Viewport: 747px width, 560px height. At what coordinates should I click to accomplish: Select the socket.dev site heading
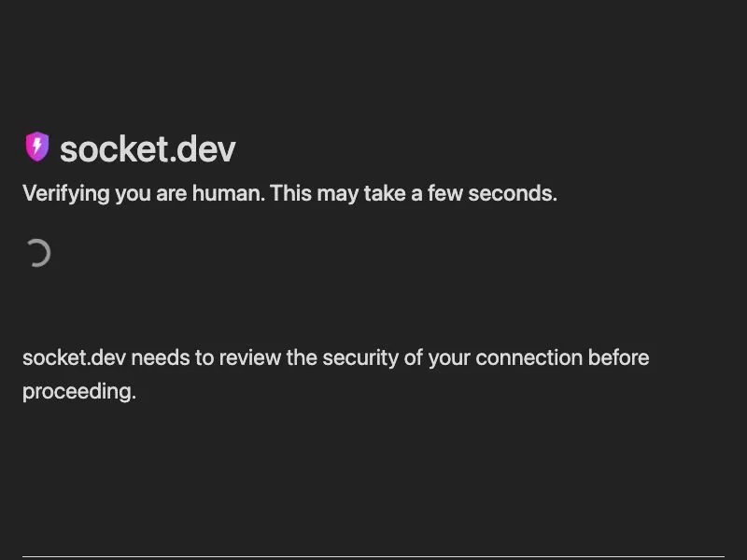click(x=148, y=149)
